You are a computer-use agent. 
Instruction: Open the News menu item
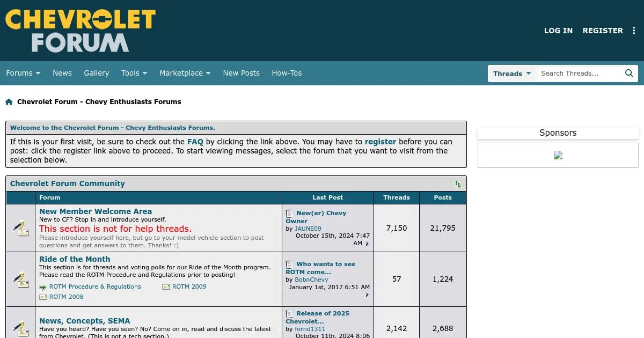62,73
